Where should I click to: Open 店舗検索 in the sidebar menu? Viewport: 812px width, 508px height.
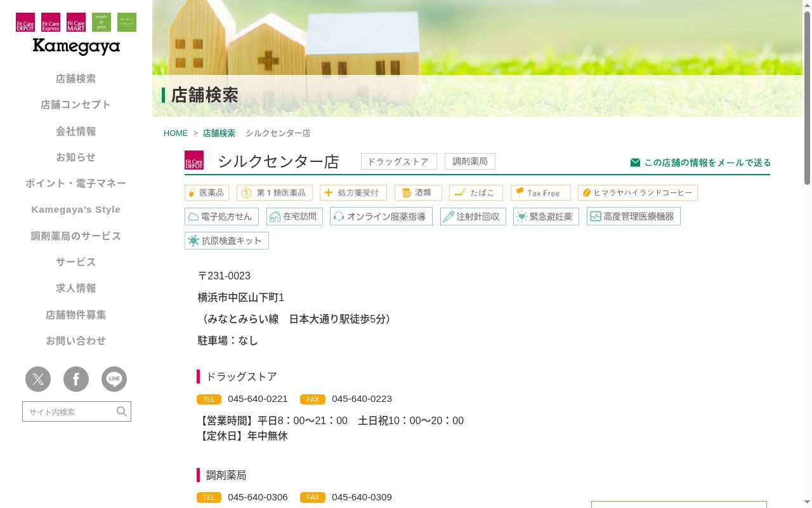pyautogui.click(x=76, y=79)
